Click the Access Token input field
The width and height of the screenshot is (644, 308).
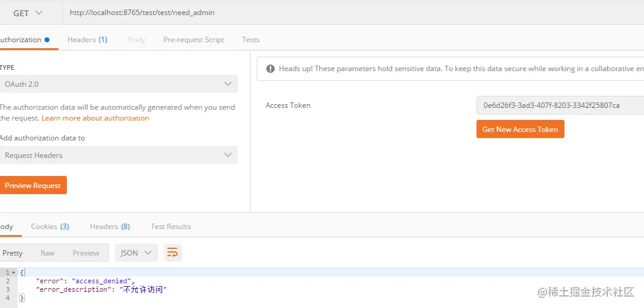pyautogui.click(x=560, y=105)
